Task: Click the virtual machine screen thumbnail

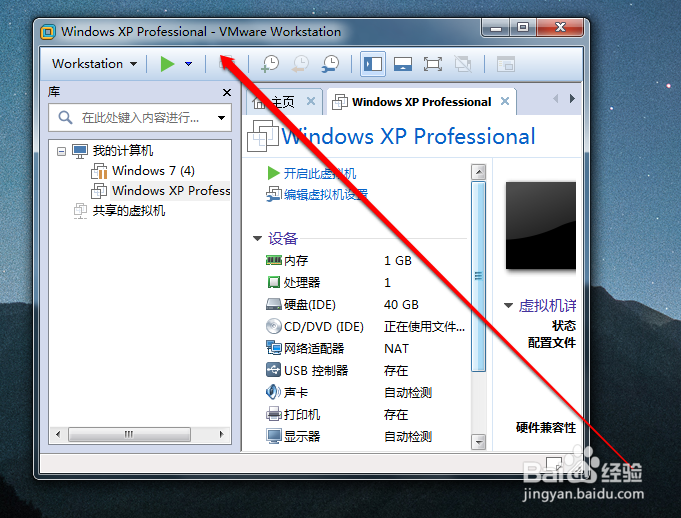Action: click(541, 226)
